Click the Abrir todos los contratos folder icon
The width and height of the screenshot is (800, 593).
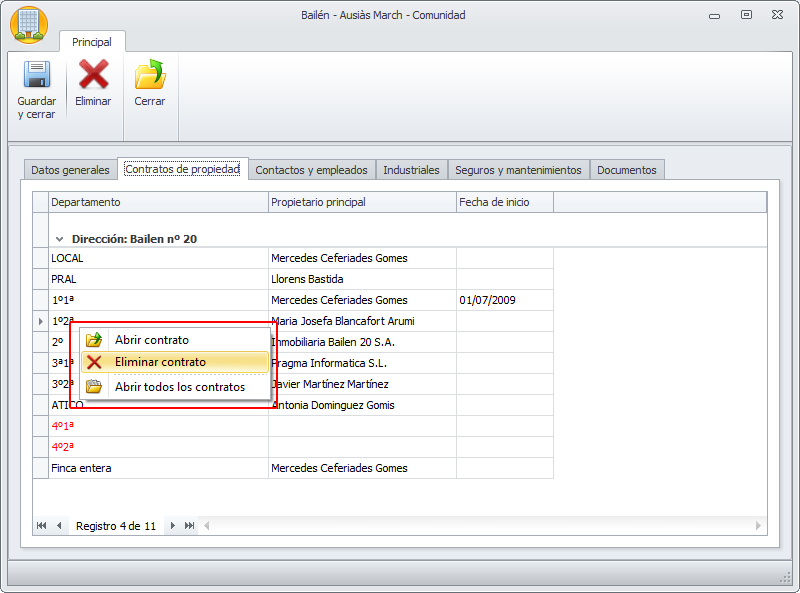pos(94,386)
